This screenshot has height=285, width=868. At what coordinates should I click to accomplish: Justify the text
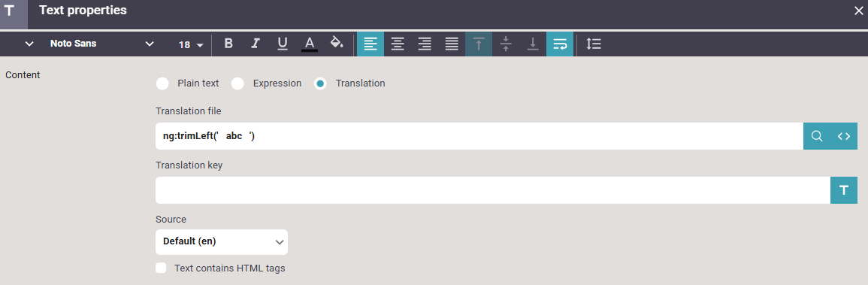click(452, 44)
